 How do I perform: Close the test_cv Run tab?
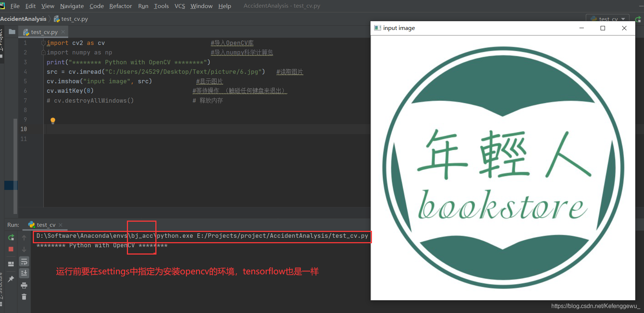pos(61,225)
